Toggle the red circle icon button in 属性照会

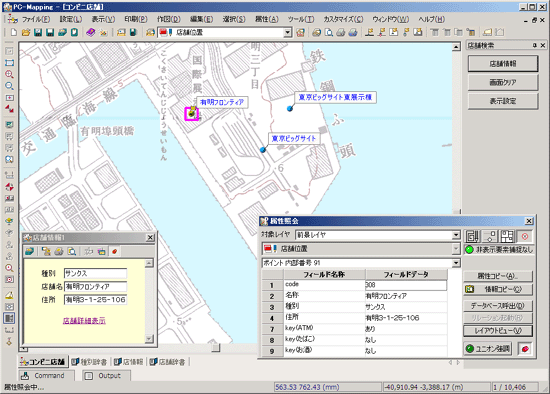pyautogui.click(x=525, y=236)
